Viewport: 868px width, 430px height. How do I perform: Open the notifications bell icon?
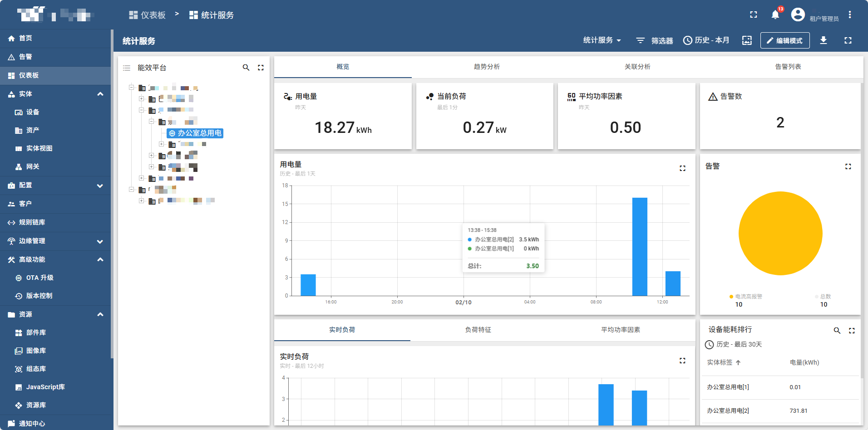tap(775, 15)
